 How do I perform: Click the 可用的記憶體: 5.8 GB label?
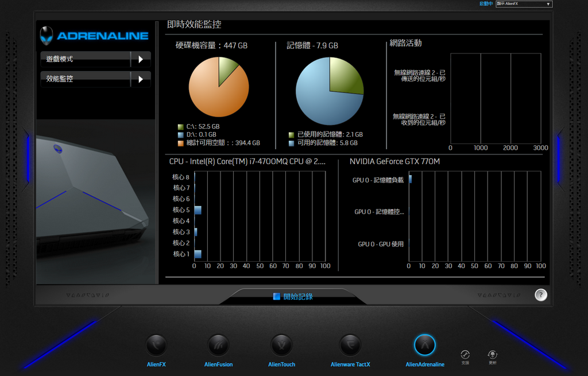327,143
